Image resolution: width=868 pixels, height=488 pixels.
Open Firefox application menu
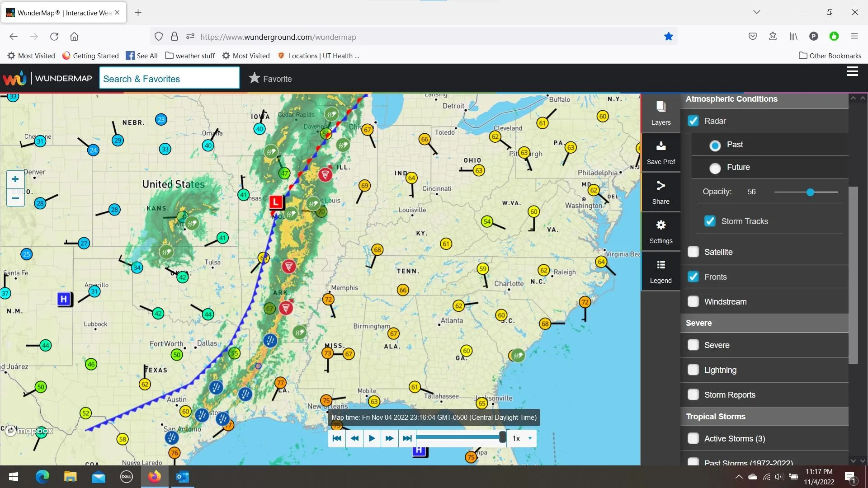854,37
